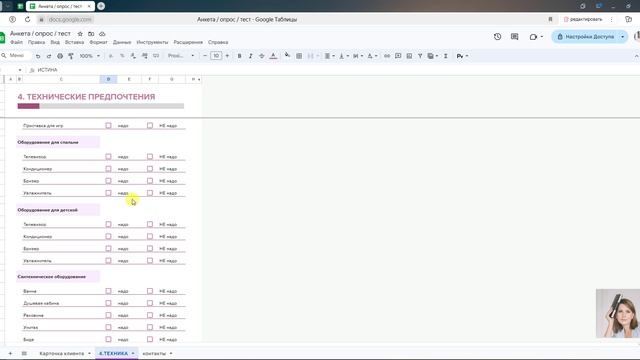640x360 pixels.
Task: Toggle italic formatting
Action: 250,56
